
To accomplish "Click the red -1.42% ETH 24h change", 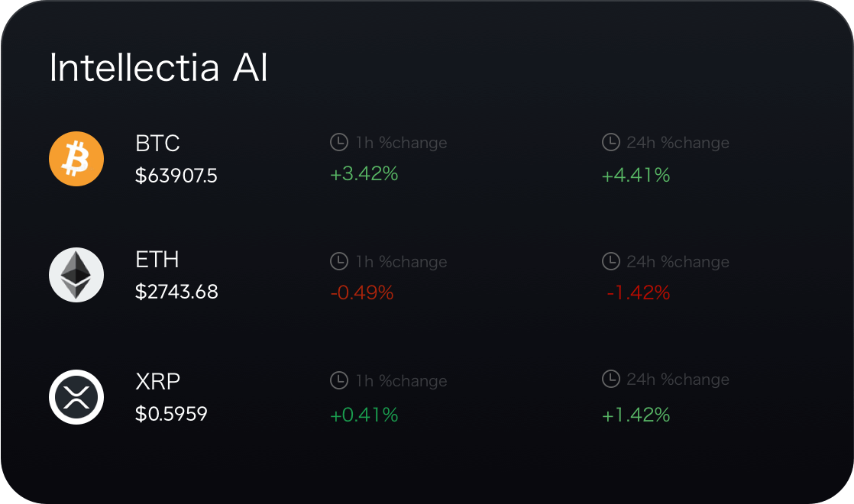I will pos(637,292).
